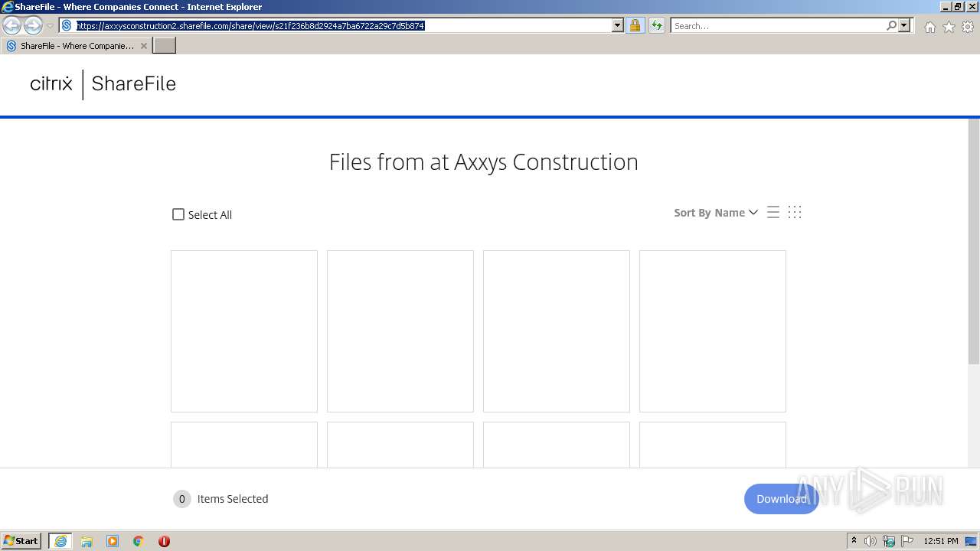Click the magnifier search icon
Viewport: 980px width, 551px height.
tap(891, 26)
